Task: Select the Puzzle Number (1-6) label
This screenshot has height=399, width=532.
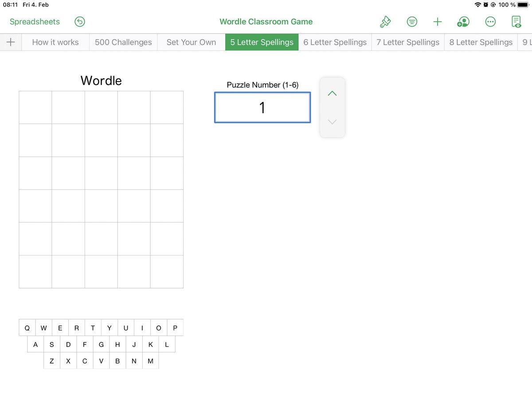Action: point(262,85)
